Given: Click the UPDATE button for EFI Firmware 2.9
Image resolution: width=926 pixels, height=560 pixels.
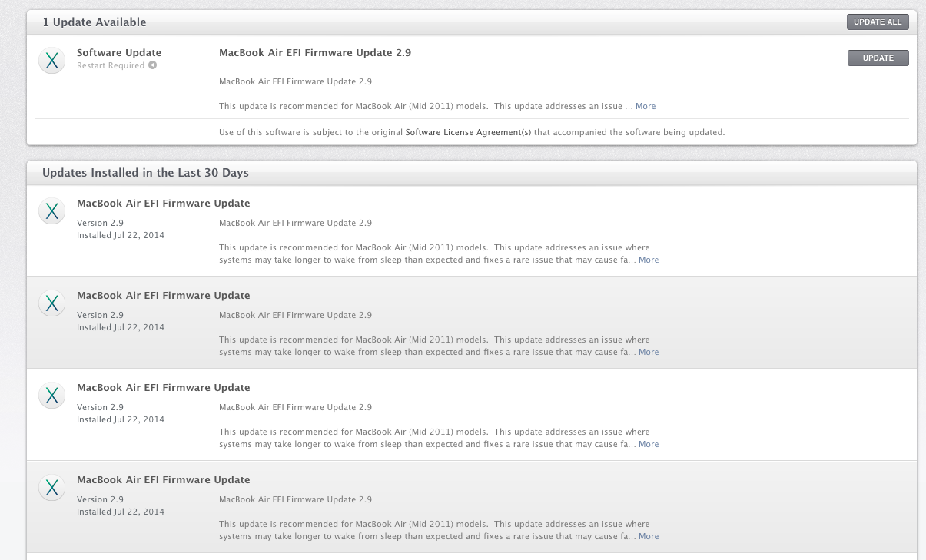Looking at the screenshot, I should coord(878,58).
